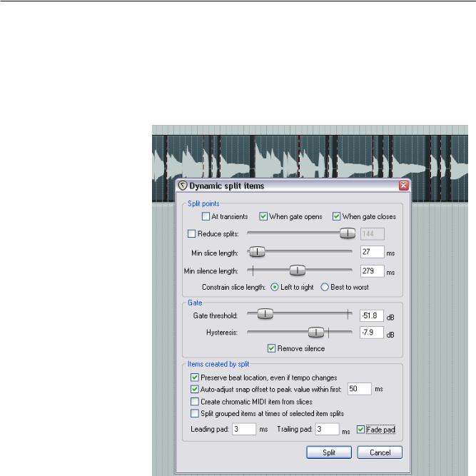Viewport: 476px width, 476px height.
Task: Click the Min silence length slider
Action: tap(298, 270)
